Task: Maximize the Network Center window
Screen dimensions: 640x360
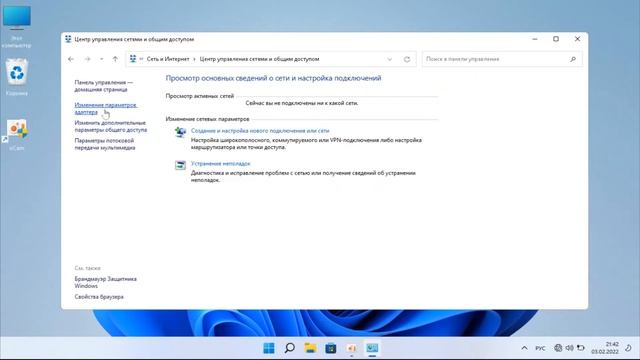Action: (x=556, y=39)
